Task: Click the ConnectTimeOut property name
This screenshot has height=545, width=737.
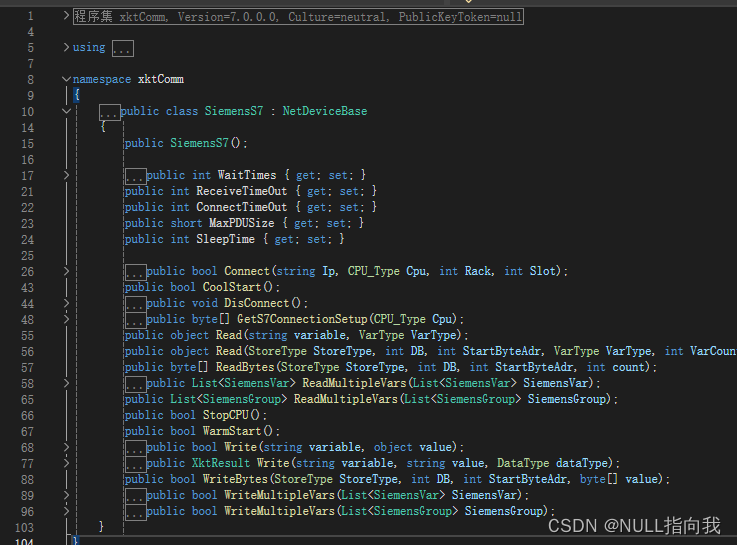Action: click(242, 207)
